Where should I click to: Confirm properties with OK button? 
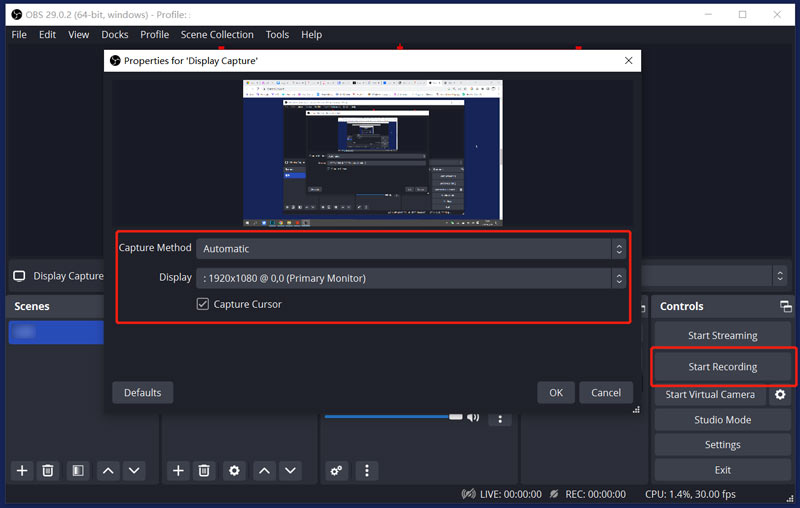tap(556, 393)
